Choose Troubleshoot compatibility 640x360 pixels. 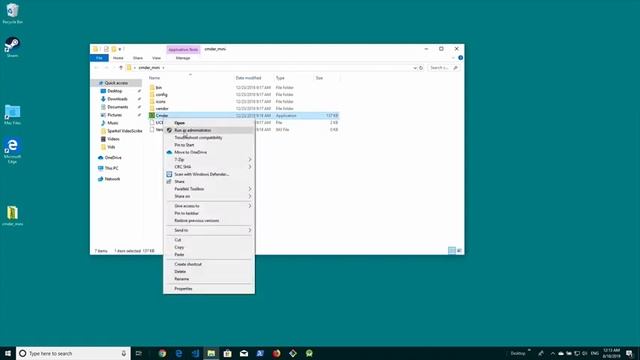209,138
